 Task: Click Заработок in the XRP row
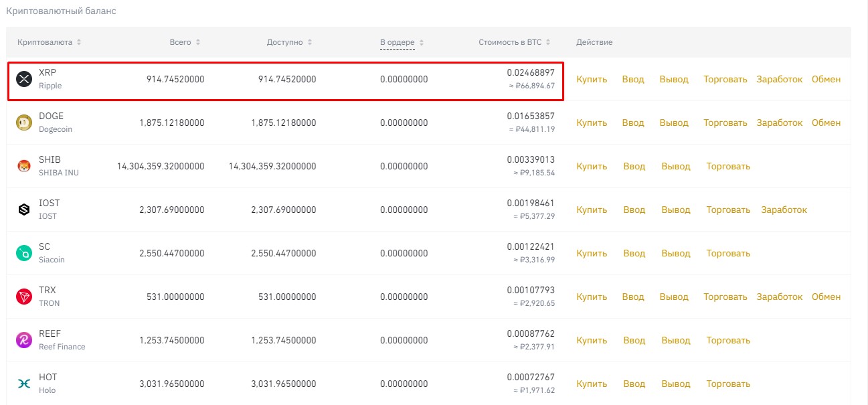point(780,79)
